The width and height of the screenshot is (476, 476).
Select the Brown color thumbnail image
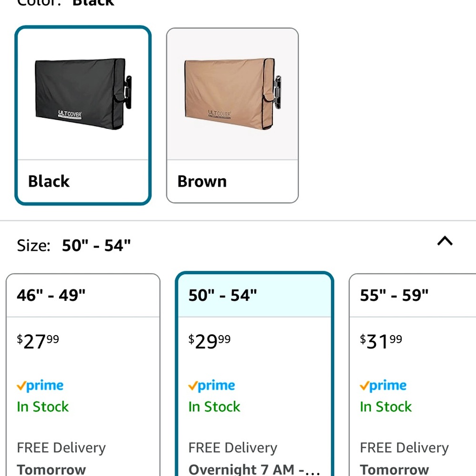pyautogui.click(x=232, y=93)
